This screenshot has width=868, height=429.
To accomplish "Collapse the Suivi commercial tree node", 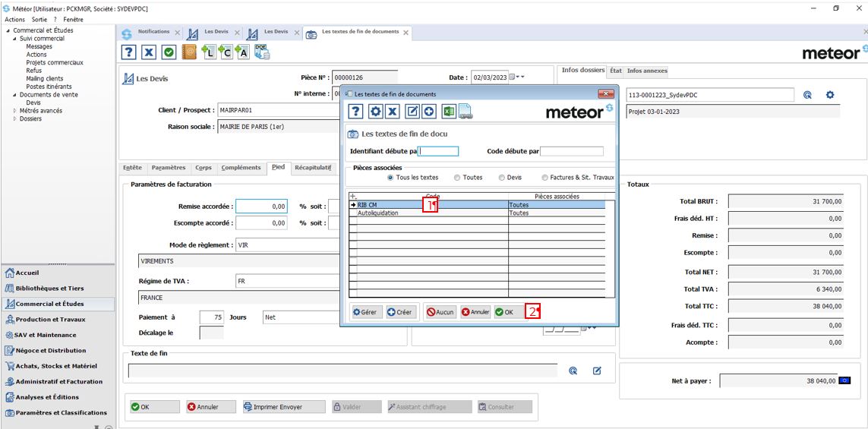I will 14,39.
